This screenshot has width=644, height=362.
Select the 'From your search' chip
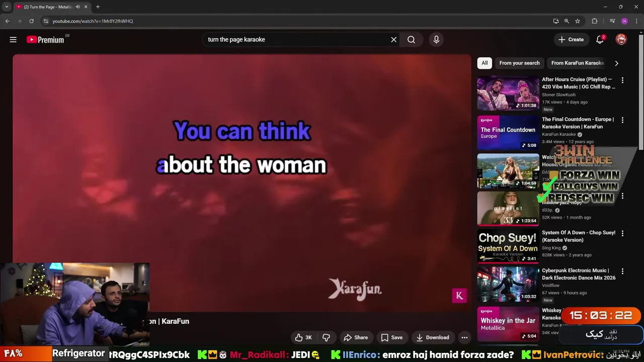[519, 63]
